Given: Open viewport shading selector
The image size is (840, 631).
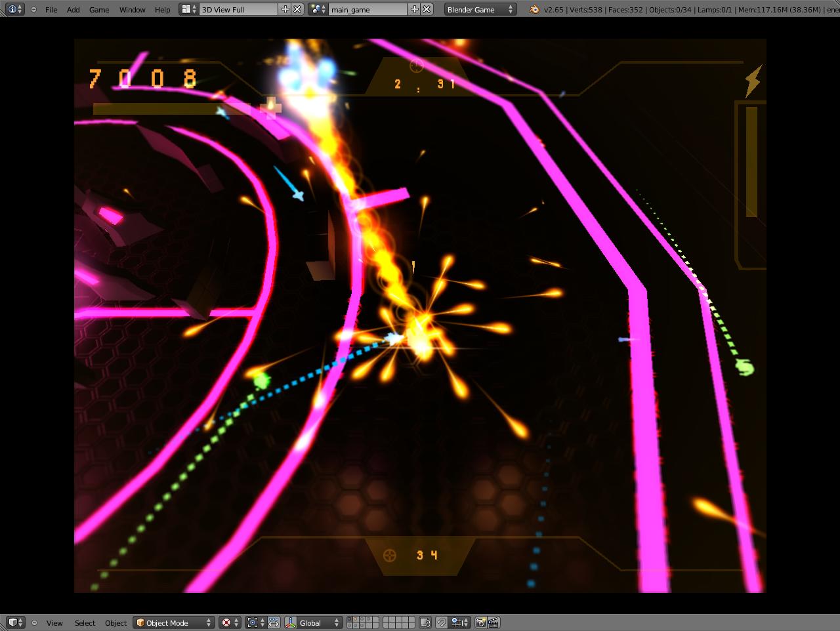Looking at the screenshot, I should tap(229, 622).
